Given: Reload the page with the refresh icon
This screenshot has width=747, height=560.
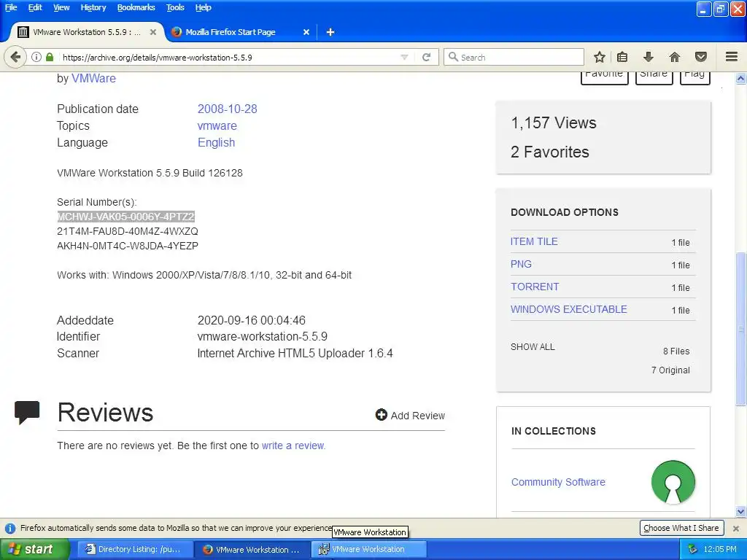Looking at the screenshot, I should pos(426,57).
